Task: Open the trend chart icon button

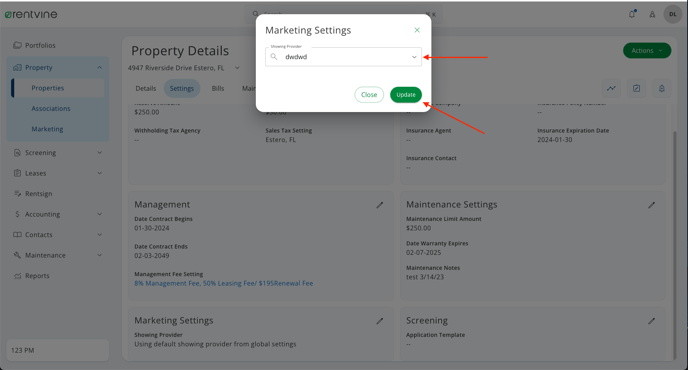Action: pos(611,88)
